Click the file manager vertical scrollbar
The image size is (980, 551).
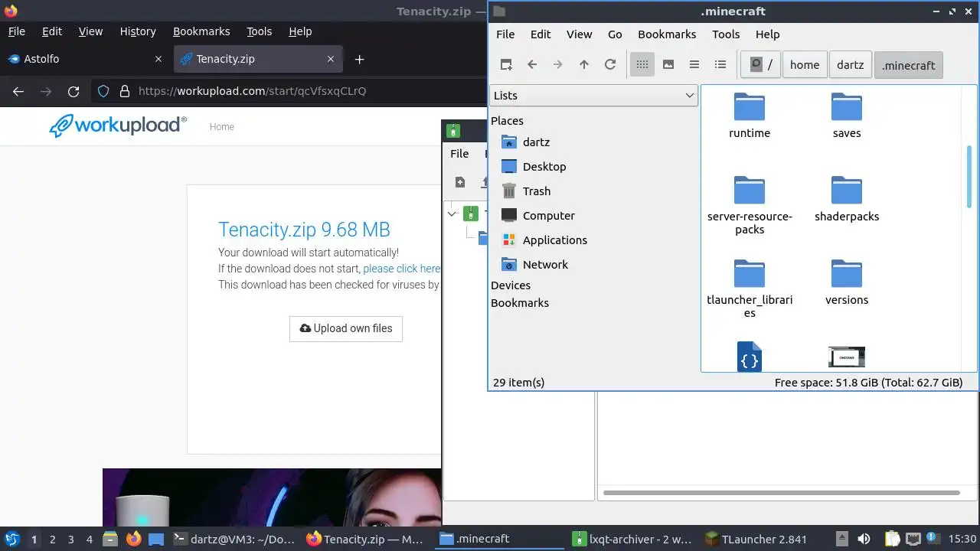tap(969, 176)
